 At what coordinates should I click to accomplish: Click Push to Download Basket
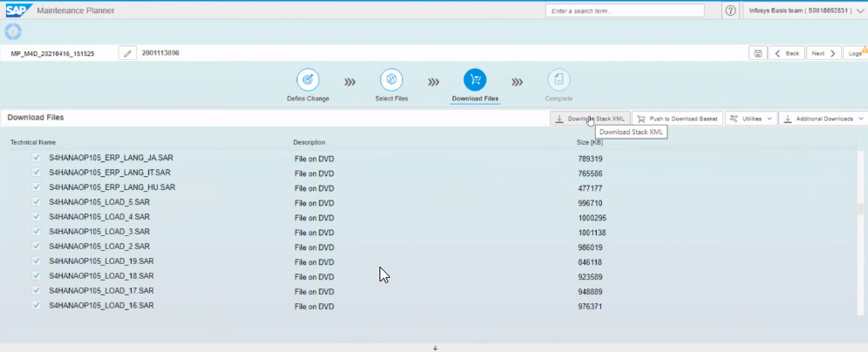click(678, 118)
